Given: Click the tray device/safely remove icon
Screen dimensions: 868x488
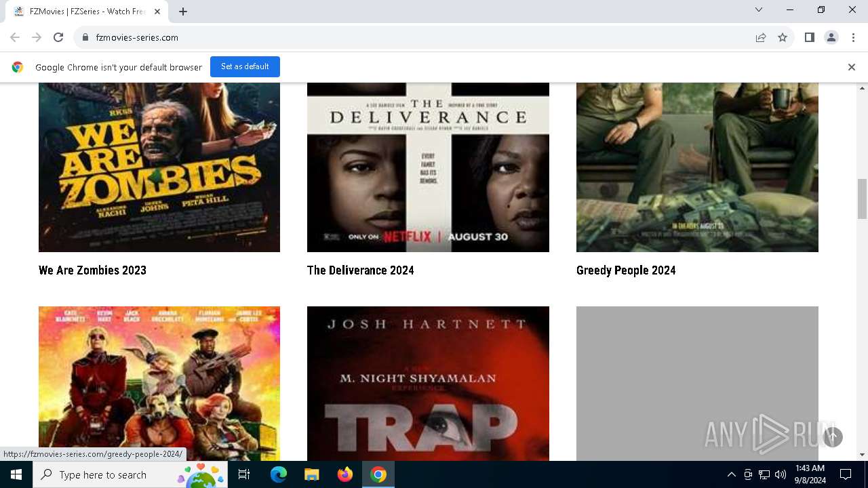Looking at the screenshot, I should [748, 474].
